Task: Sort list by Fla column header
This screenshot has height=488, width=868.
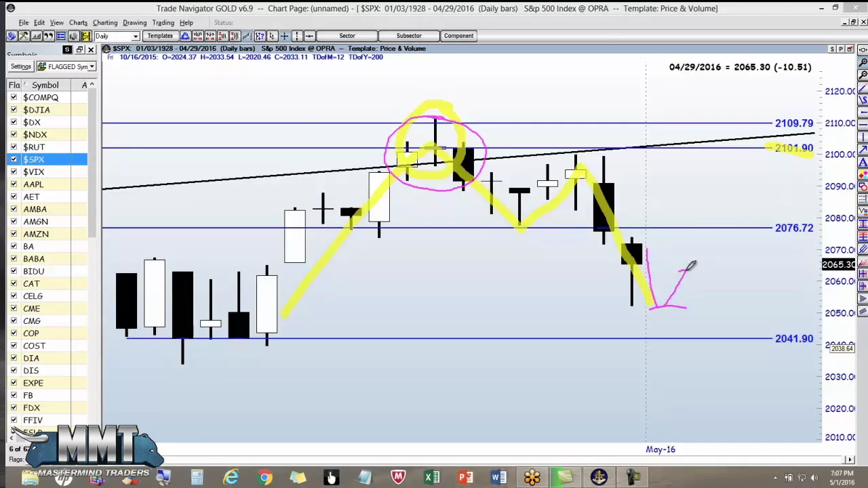Action: (14, 85)
